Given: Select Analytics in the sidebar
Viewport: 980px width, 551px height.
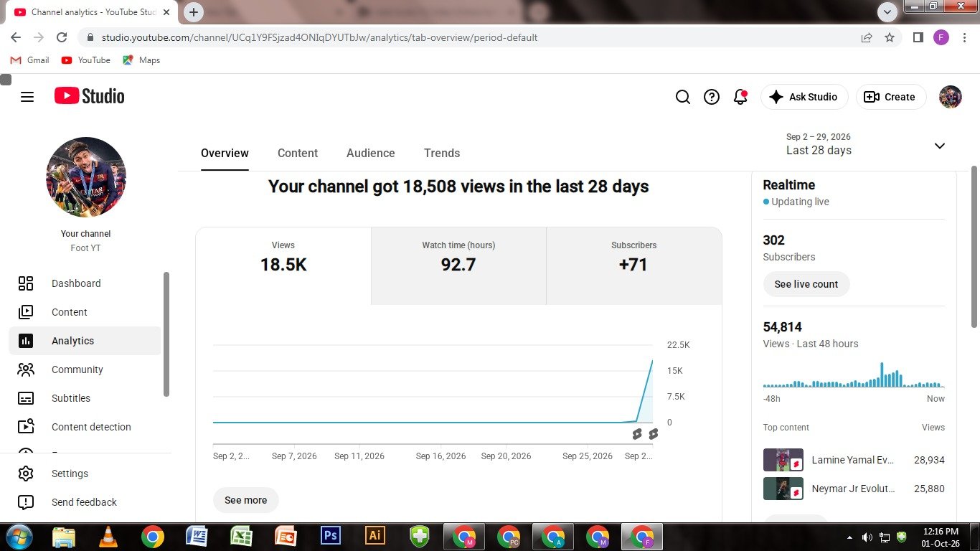Looking at the screenshot, I should coord(85,341).
